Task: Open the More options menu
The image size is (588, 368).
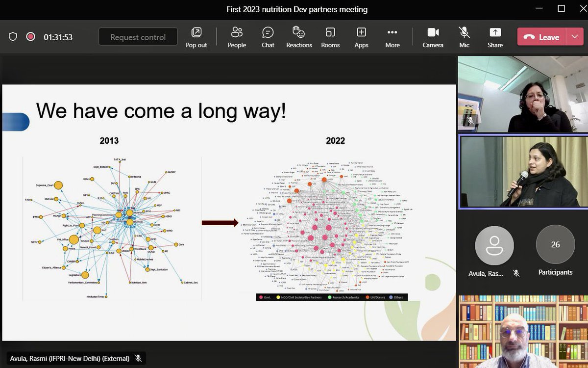Action: 392,37
